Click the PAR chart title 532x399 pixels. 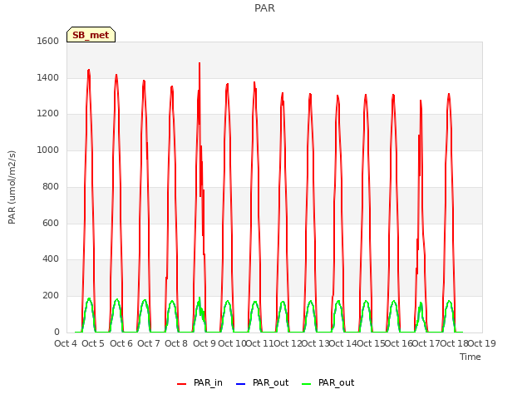(264, 8)
